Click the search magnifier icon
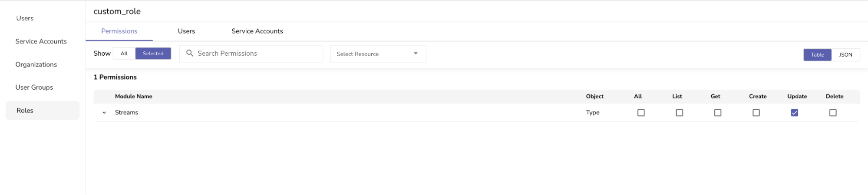Viewport: 868px width, 195px height. [x=190, y=53]
